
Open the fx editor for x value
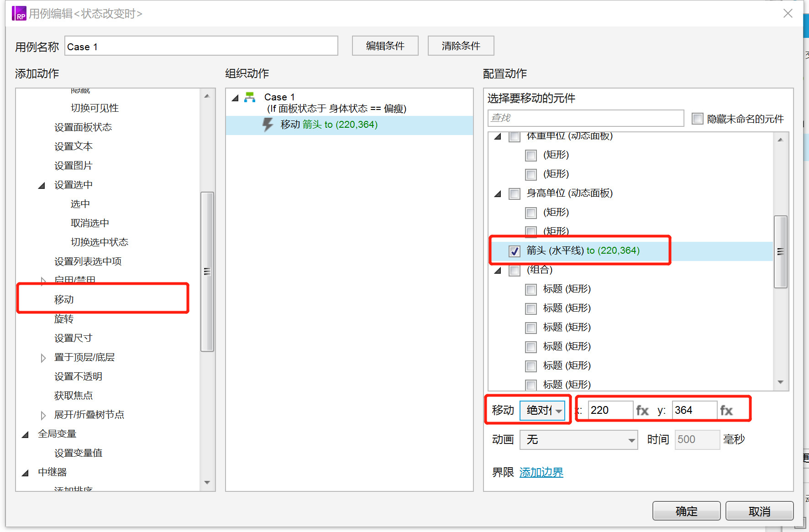(x=642, y=411)
